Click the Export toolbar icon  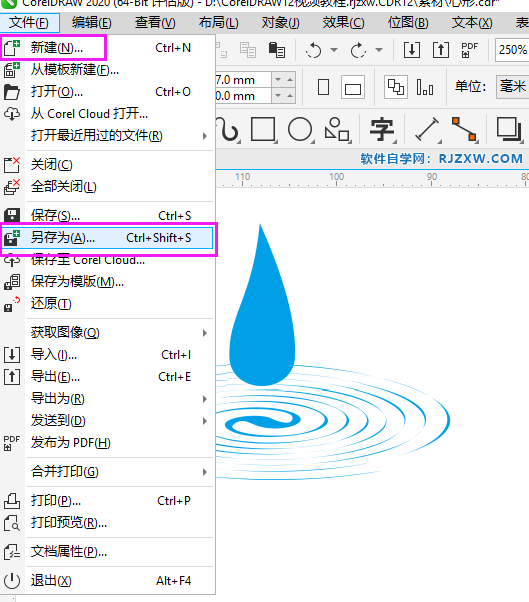tap(441, 50)
